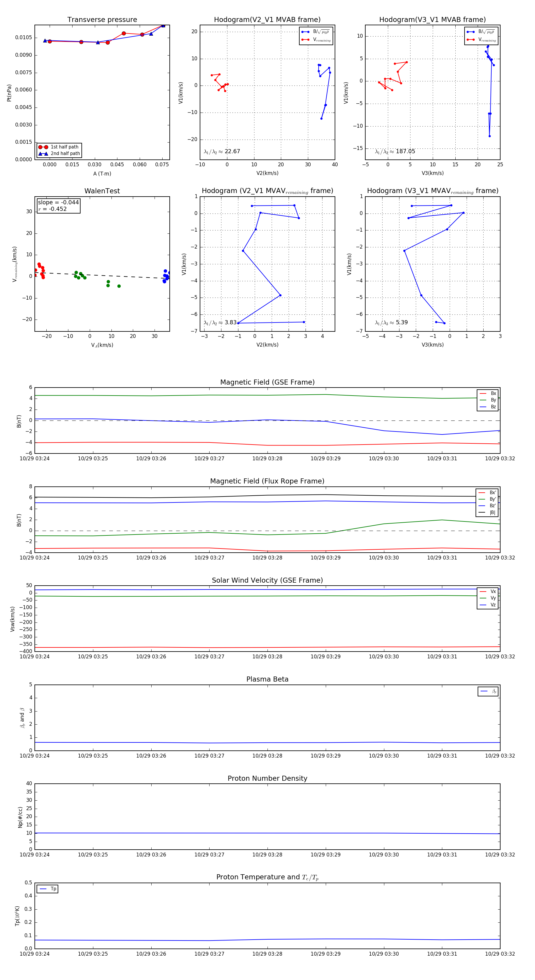535x980 pixels.
Task: Click the 'r = -0.452' annotation
Action: click(53, 209)
